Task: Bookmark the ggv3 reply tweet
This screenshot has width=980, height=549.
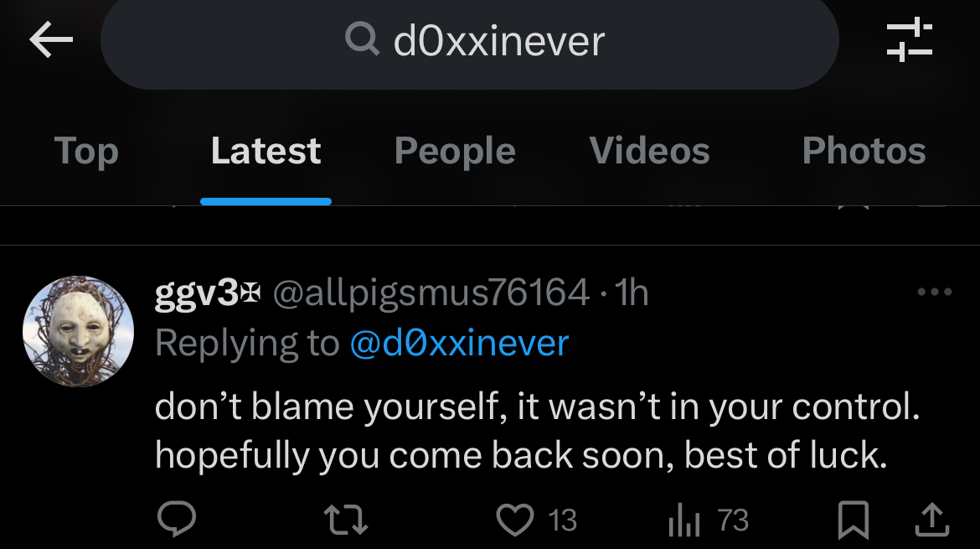Action: click(x=854, y=520)
